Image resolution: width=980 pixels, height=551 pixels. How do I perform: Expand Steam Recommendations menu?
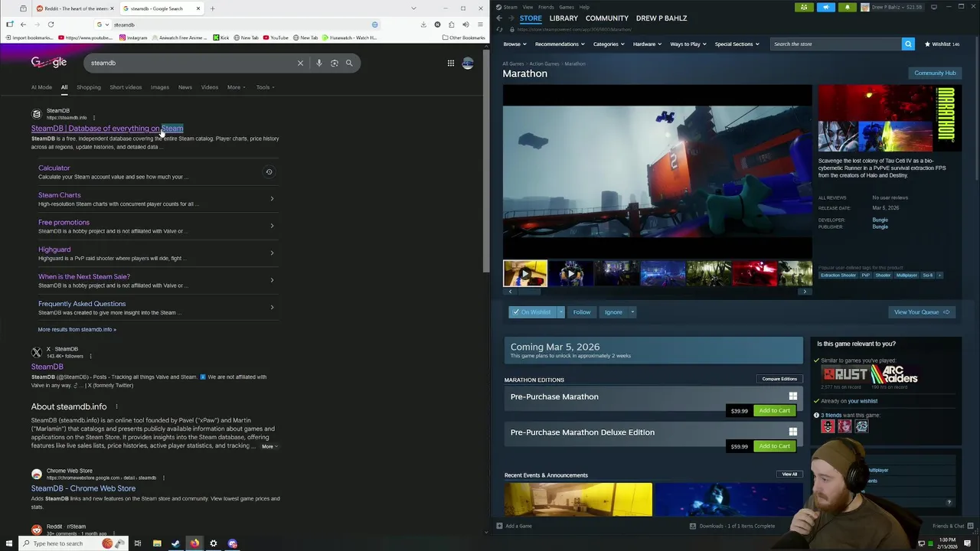tap(560, 44)
